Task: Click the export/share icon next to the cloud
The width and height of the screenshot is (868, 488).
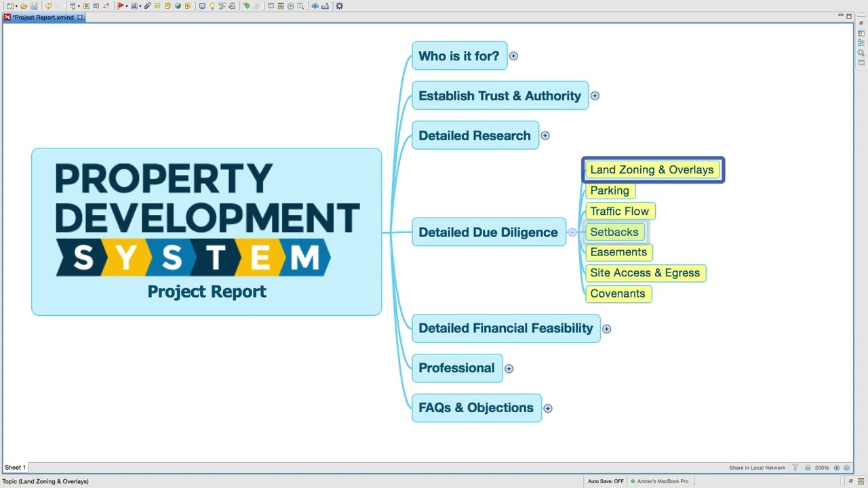Action: click(x=325, y=5)
